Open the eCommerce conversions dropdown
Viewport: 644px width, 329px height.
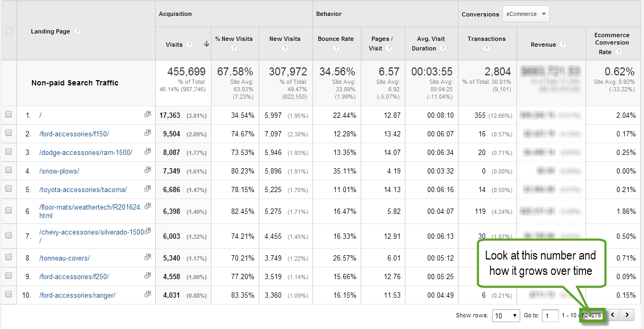point(526,14)
